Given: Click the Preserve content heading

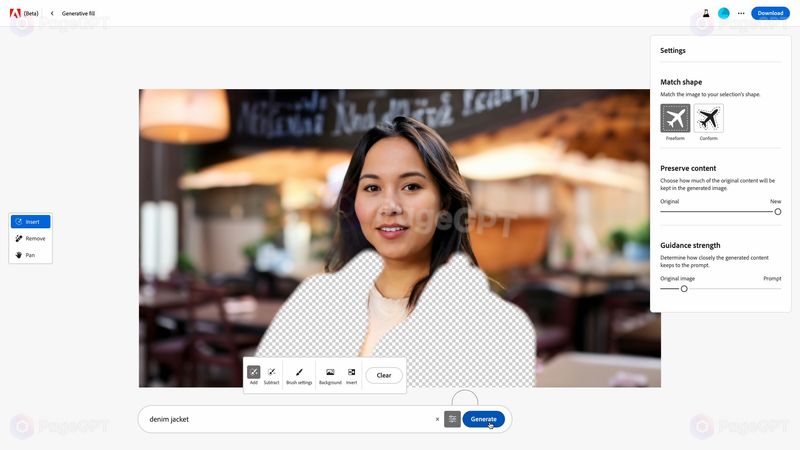Looking at the screenshot, I should [688, 168].
